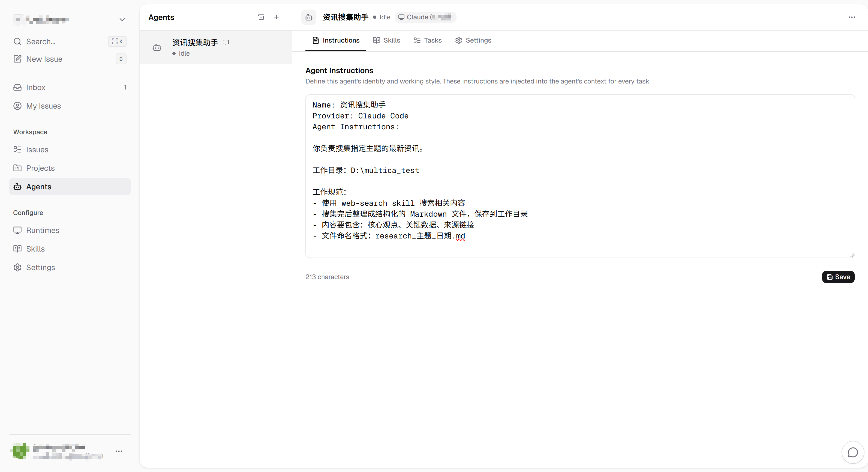Select the 资讯搜集助手 agent in list

coord(216,47)
